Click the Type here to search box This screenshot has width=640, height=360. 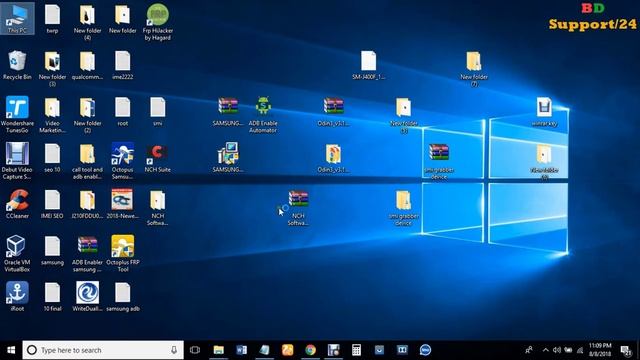coord(103,350)
